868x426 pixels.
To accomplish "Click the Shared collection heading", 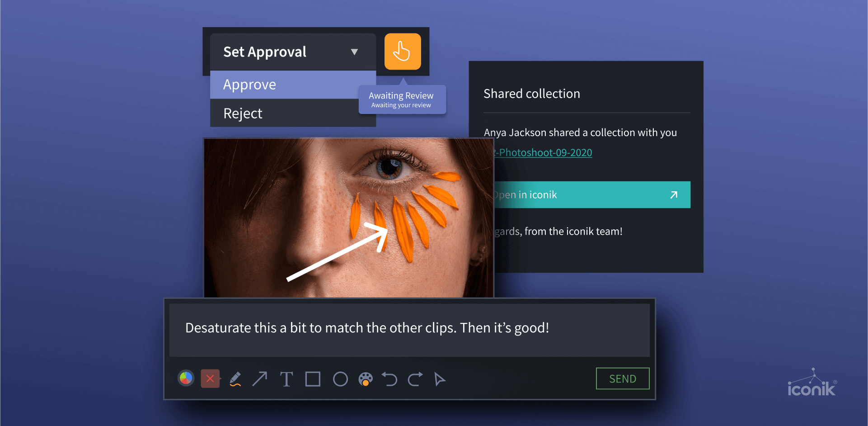I will 532,94.
